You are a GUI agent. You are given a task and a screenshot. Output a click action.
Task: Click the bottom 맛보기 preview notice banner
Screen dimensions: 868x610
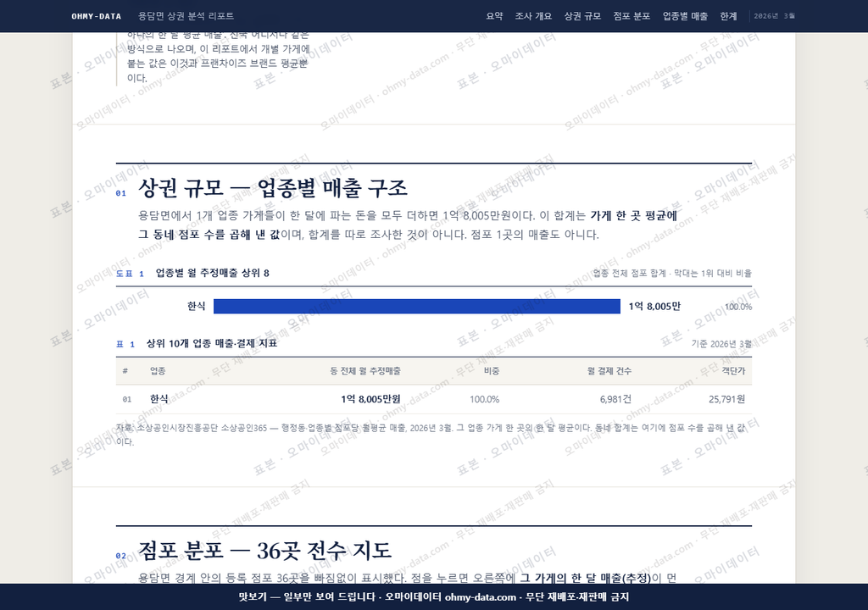[434, 596]
